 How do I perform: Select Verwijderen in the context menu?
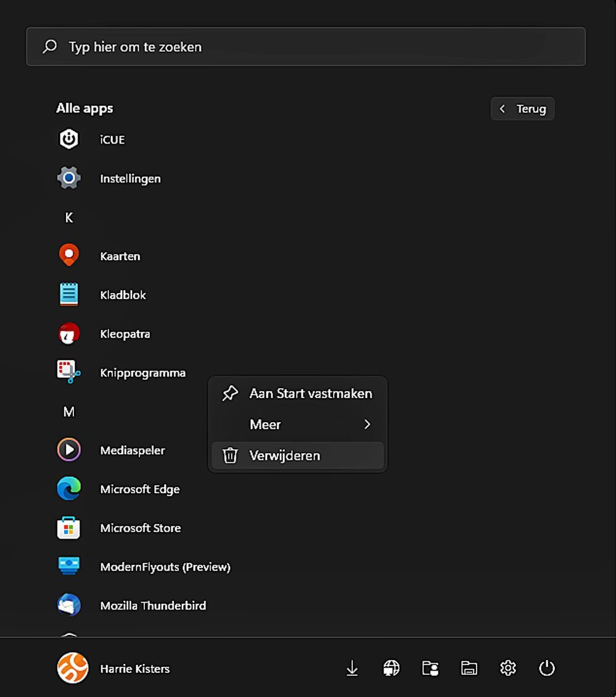pos(298,455)
